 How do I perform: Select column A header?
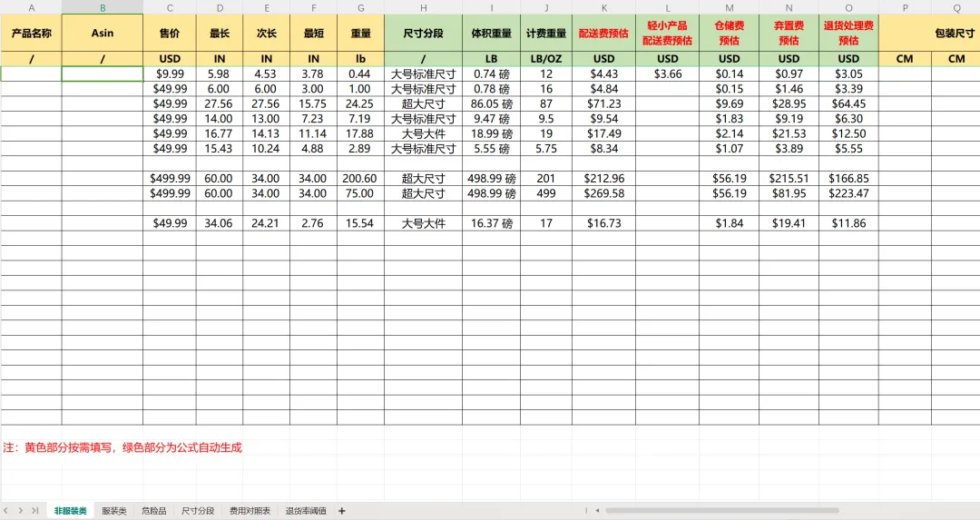[31, 7]
